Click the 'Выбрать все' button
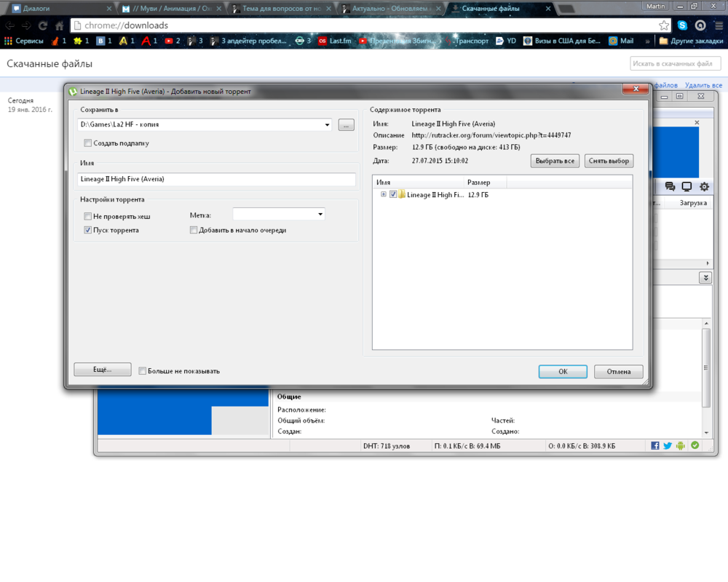The width and height of the screenshot is (728, 582). (x=555, y=161)
